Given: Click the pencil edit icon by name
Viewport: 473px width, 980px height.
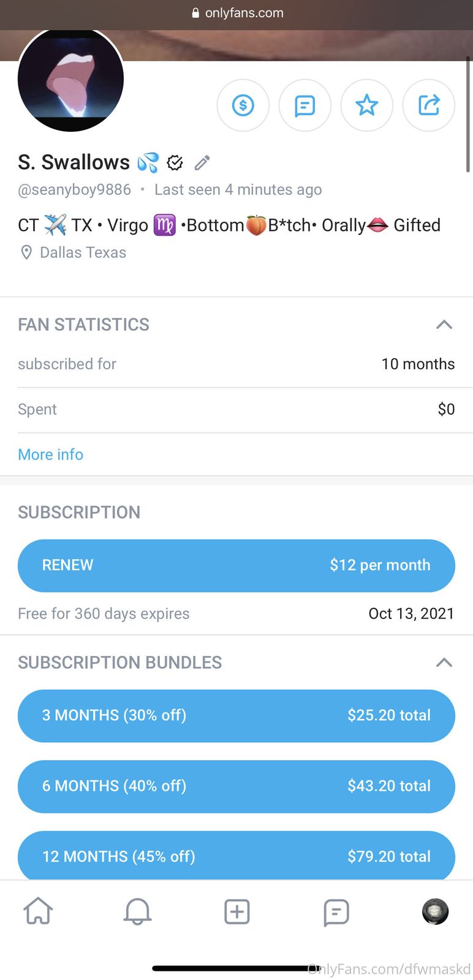Looking at the screenshot, I should click(202, 162).
